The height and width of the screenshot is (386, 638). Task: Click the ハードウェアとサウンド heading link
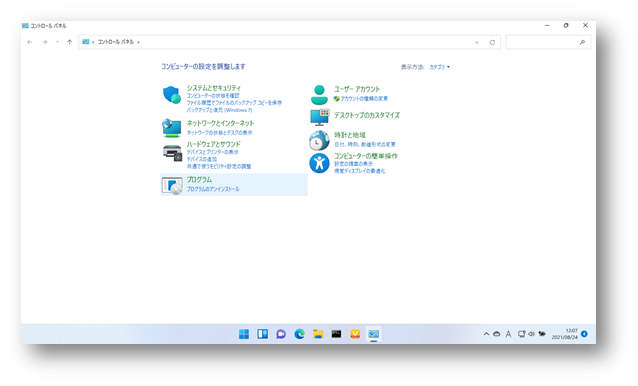click(214, 144)
